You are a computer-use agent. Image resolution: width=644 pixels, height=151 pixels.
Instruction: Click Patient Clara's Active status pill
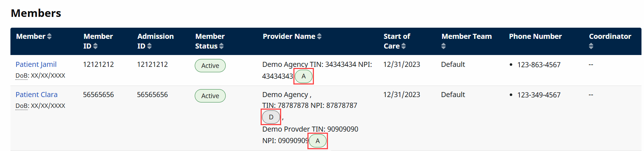click(x=210, y=96)
